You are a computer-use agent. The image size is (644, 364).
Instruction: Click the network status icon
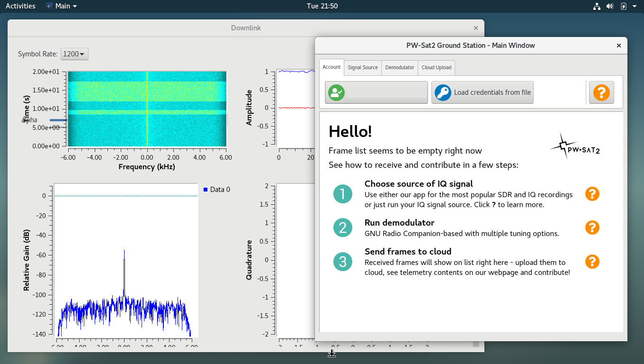tap(597, 6)
